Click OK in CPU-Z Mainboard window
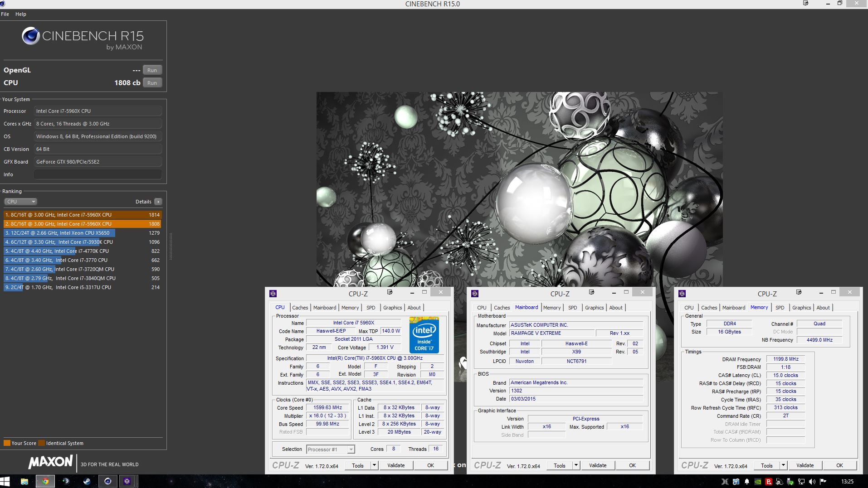 pos(632,465)
